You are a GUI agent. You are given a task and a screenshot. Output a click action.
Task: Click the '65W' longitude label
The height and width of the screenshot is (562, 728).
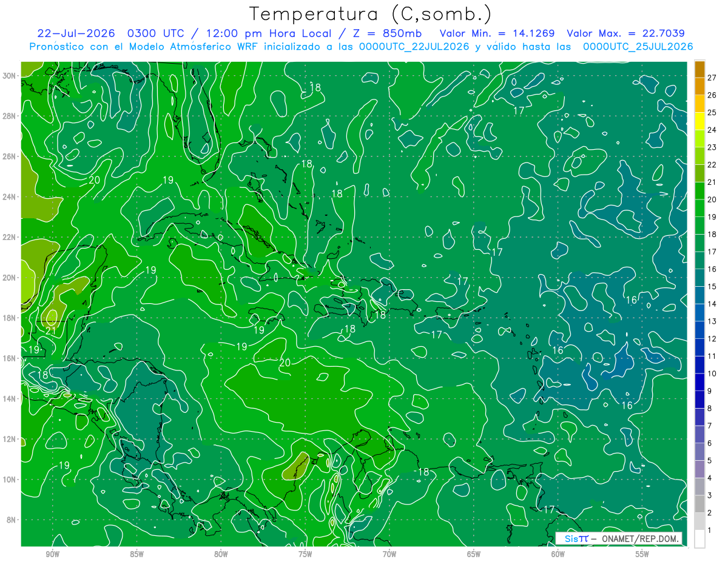tap(474, 554)
